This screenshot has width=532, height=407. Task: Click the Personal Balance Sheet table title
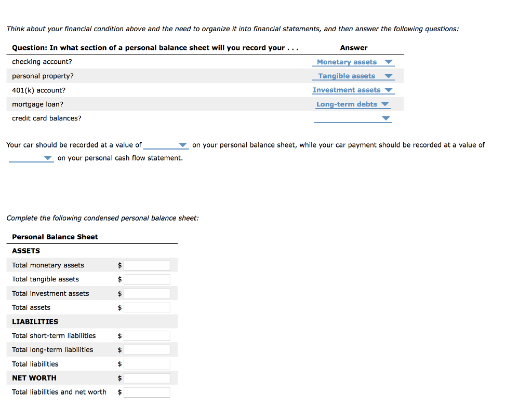(x=55, y=237)
